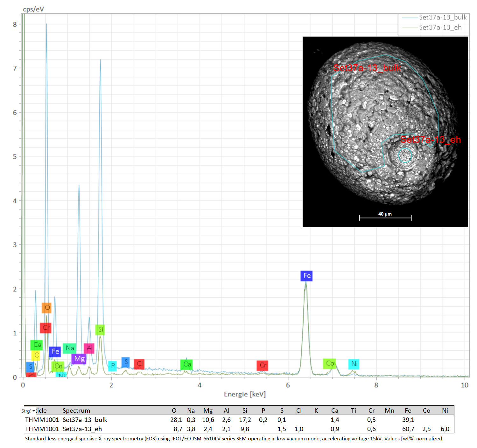
Task: Click the standard-less EDS footnote text
Action: pyautogui.click(x=234, y=438)
